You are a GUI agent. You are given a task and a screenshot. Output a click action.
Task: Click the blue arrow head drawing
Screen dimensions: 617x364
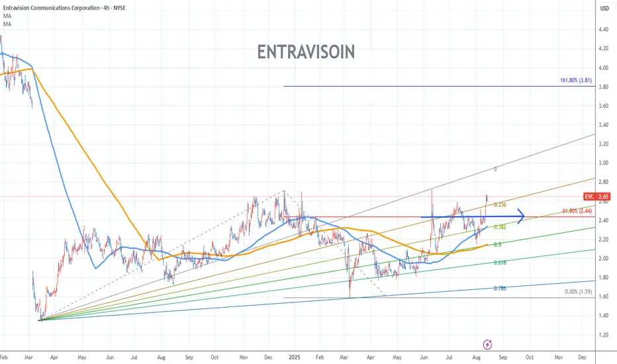click(x=520, y=216)
